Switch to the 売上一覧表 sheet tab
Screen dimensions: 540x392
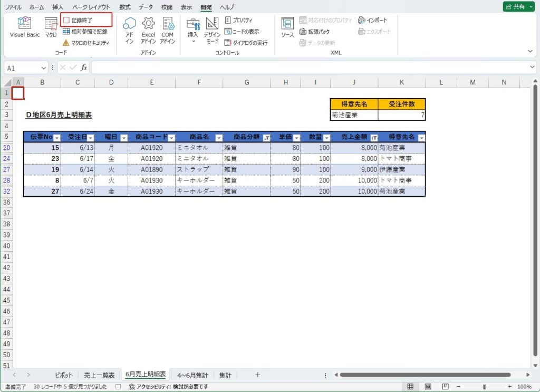99,375
